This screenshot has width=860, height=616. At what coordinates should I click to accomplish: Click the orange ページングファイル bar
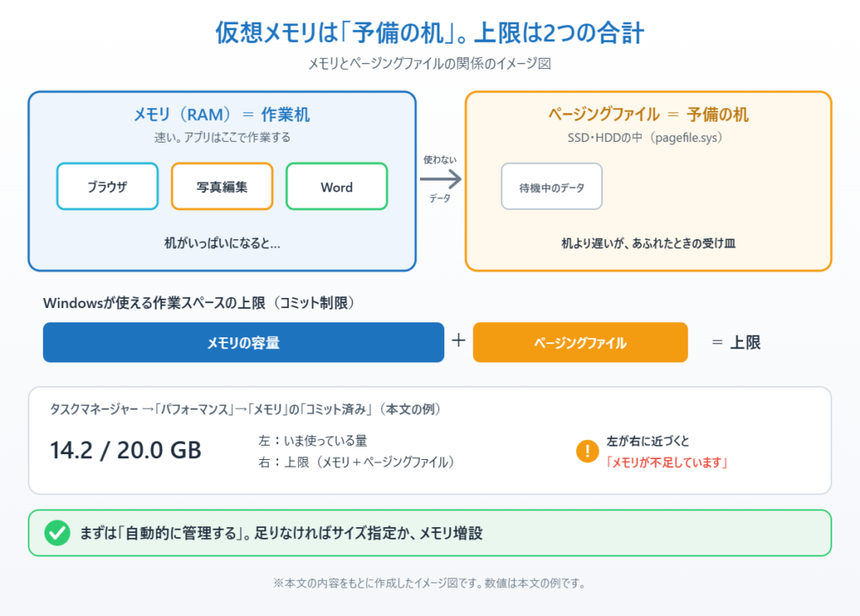580,342
